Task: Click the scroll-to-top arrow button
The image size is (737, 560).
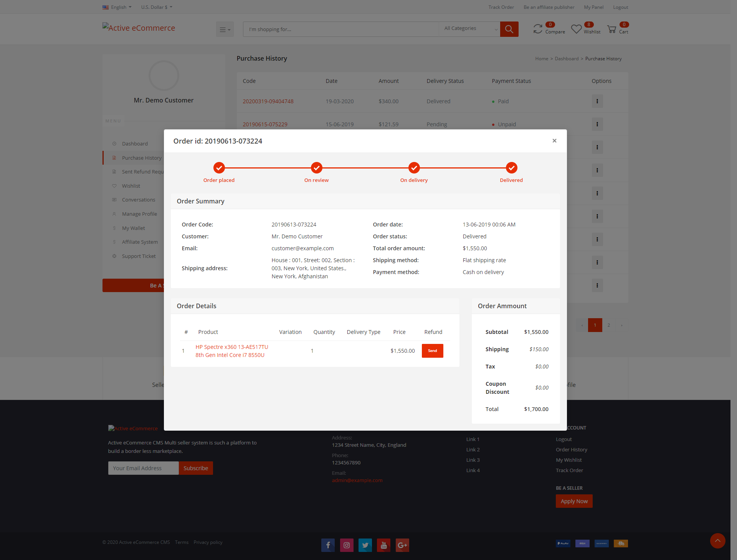Action: pyautogui.click(x=717, y=541)
